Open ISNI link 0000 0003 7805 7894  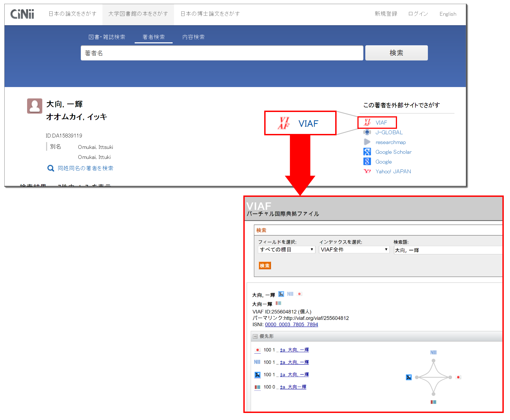click(292, 325)
